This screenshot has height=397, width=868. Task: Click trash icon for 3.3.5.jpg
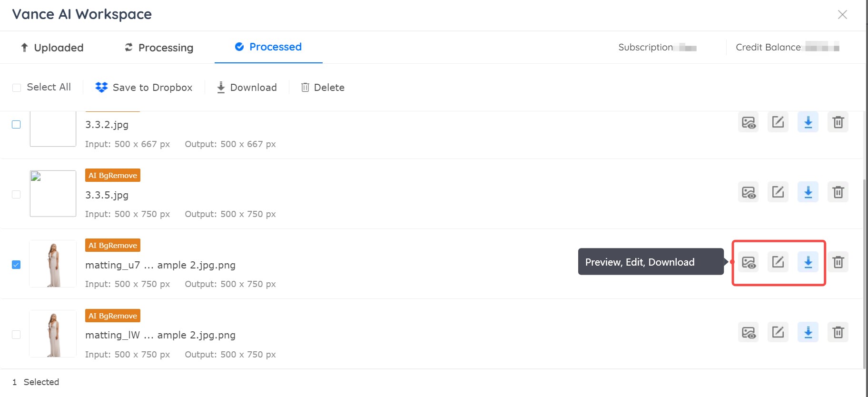838,192
